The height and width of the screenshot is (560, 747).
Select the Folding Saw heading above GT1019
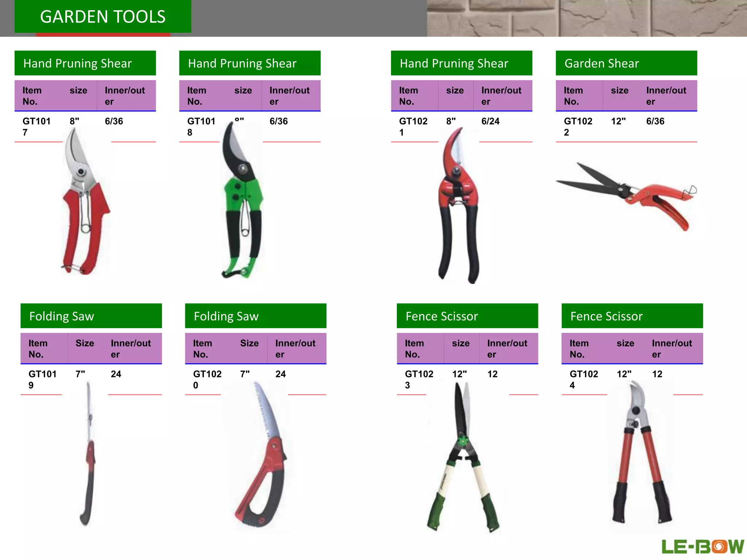tap(91, 316)
